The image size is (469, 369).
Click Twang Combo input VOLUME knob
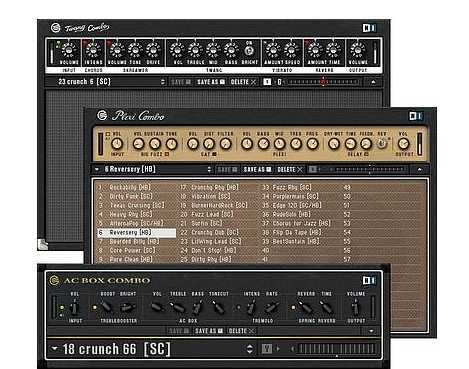click(69, 50)
